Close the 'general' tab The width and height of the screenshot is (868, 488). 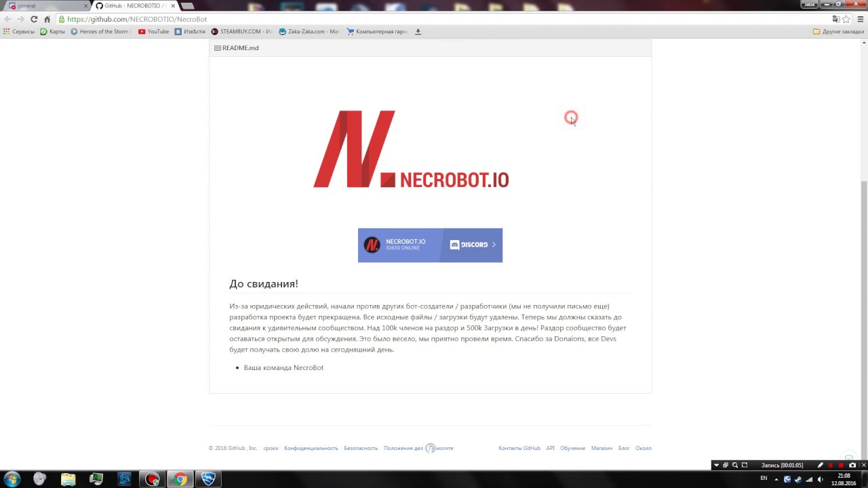point(86,5)
